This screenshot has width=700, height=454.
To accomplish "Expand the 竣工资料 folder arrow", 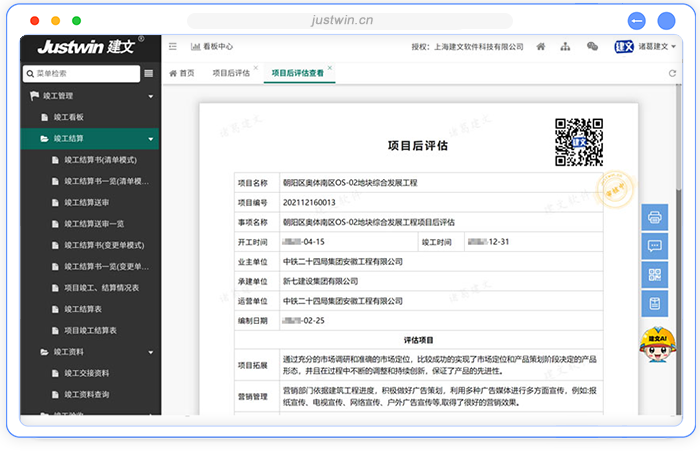I will coord(151,352).
